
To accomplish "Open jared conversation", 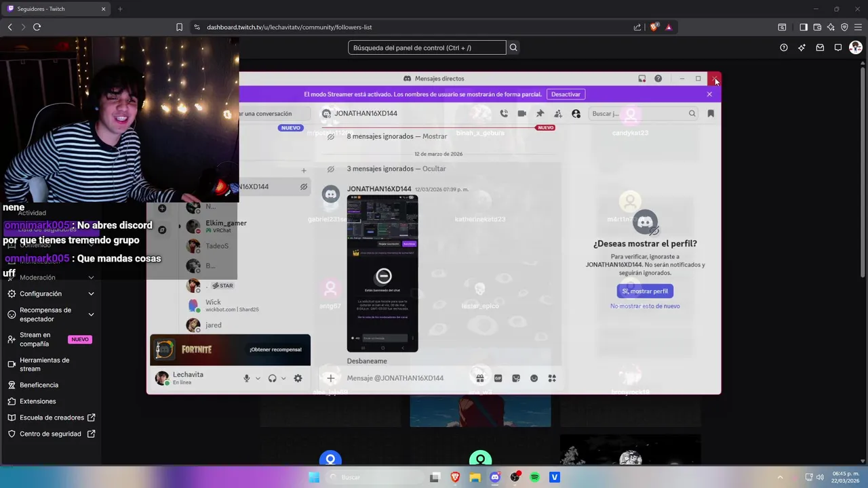I will (x=247, y=325).
